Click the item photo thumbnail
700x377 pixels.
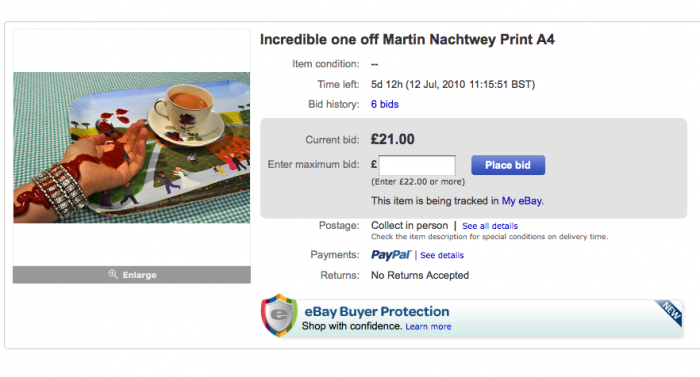(132, 147)
